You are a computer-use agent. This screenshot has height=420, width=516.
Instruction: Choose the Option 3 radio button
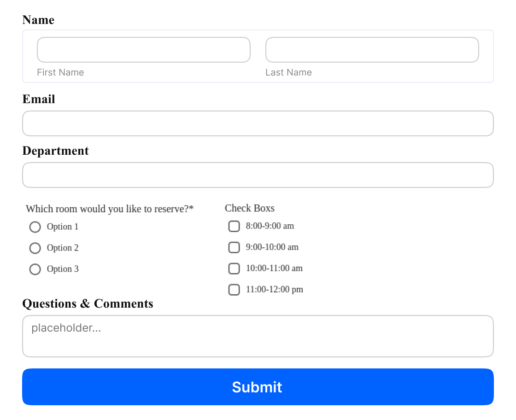pyautogui.click(x=35, y=269)
